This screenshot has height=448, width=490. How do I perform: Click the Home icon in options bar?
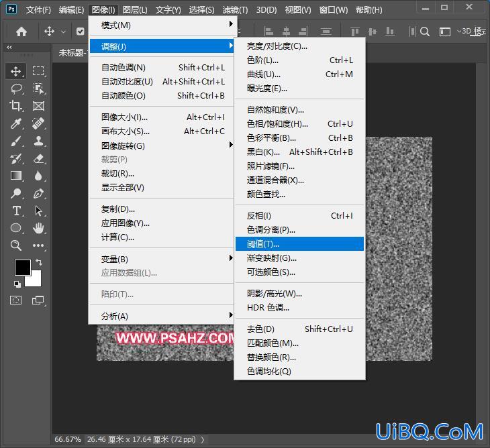tap(21, 32)
